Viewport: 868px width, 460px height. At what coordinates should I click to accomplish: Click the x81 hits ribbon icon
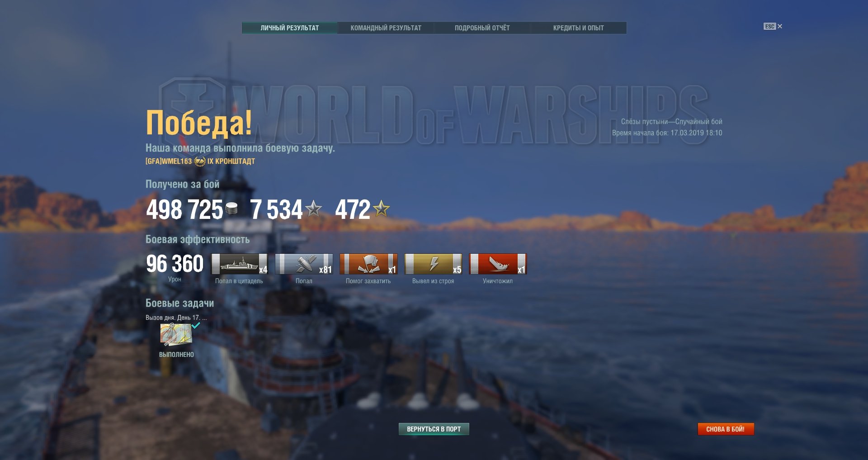pyautogui.click(x=304, y=264)
